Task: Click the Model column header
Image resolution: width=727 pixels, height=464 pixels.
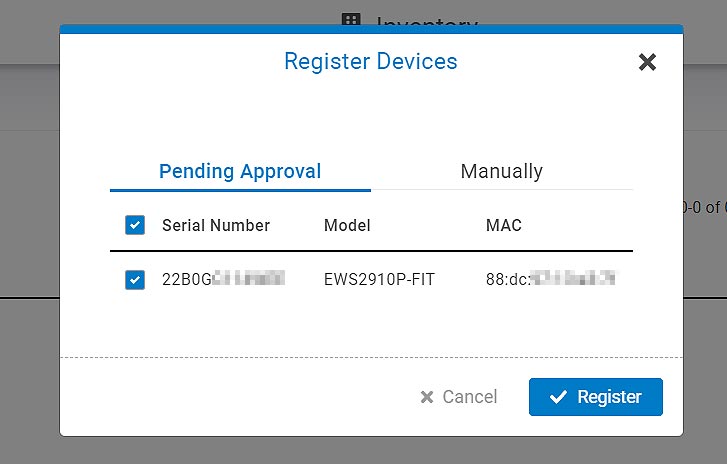Action: tap(347, 225)
